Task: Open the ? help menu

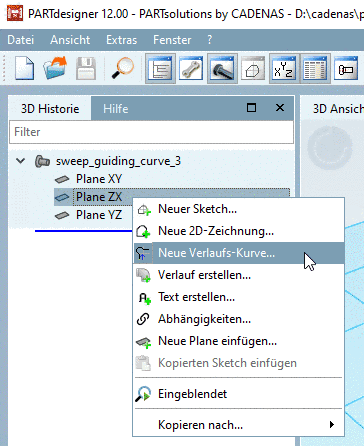Action: pos(210,40)
